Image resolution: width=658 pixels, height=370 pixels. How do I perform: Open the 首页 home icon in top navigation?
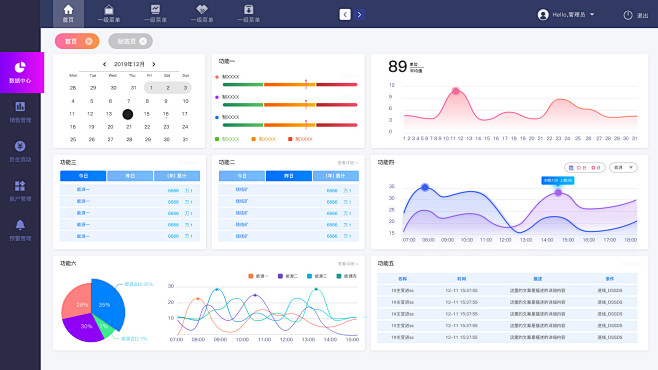(68, 10)
